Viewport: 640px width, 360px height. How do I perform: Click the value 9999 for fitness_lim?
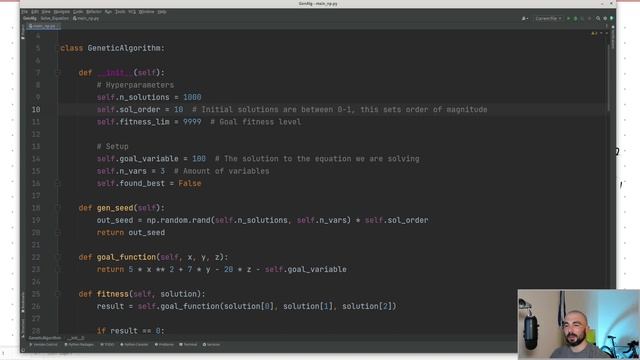(x=192, y=122)
